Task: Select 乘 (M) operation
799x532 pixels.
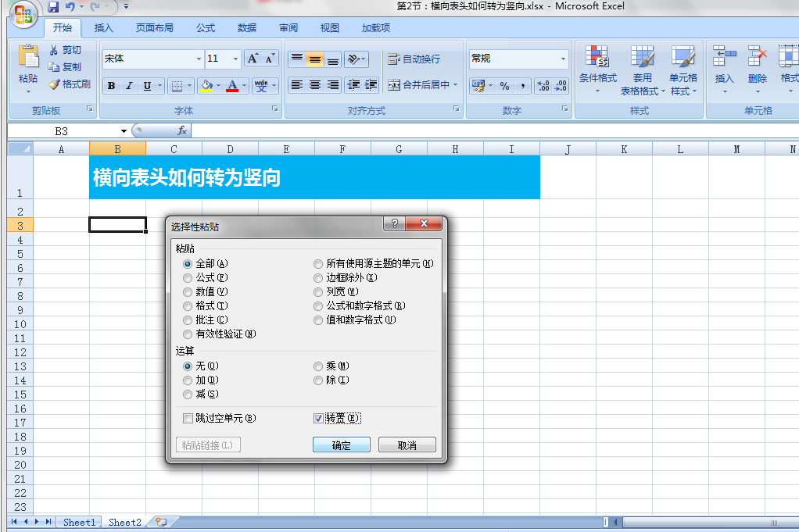Action: coord(318,366)
